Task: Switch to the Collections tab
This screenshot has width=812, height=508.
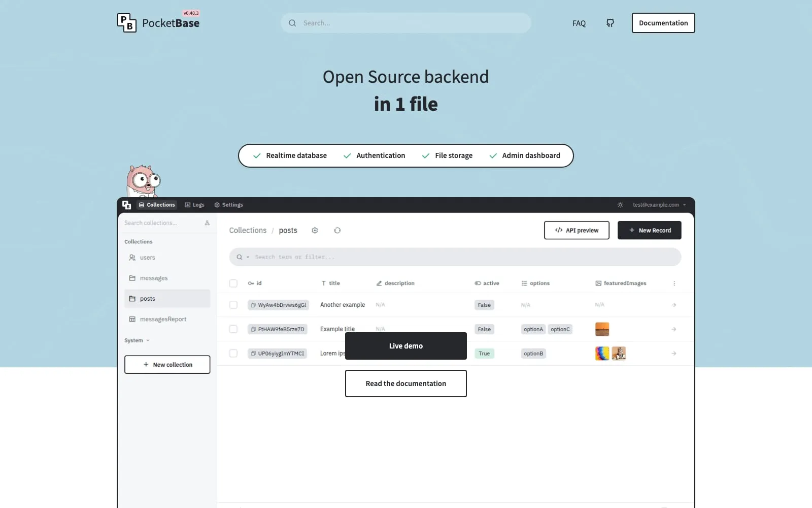Action: coord(157,205)
